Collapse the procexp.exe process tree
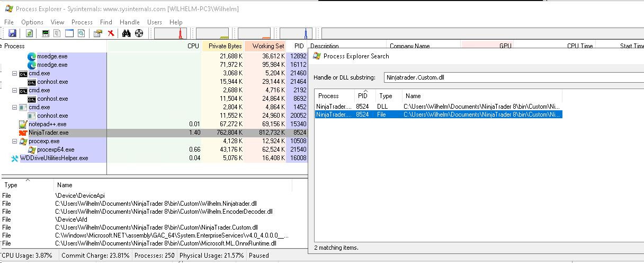The width and height of the screenshot is (644, 263). tap(15, 141)
